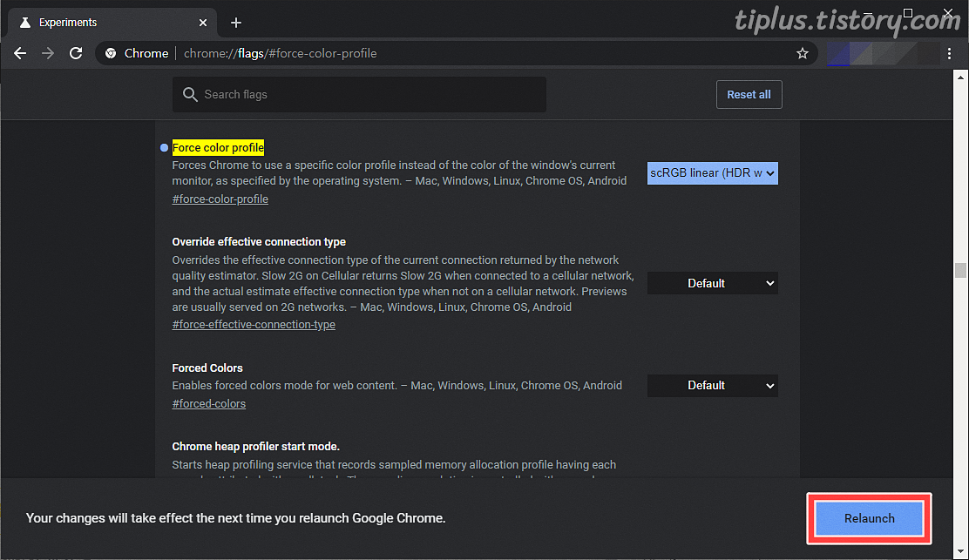Click the forward navigation arrow

click(x=48, y=54)
